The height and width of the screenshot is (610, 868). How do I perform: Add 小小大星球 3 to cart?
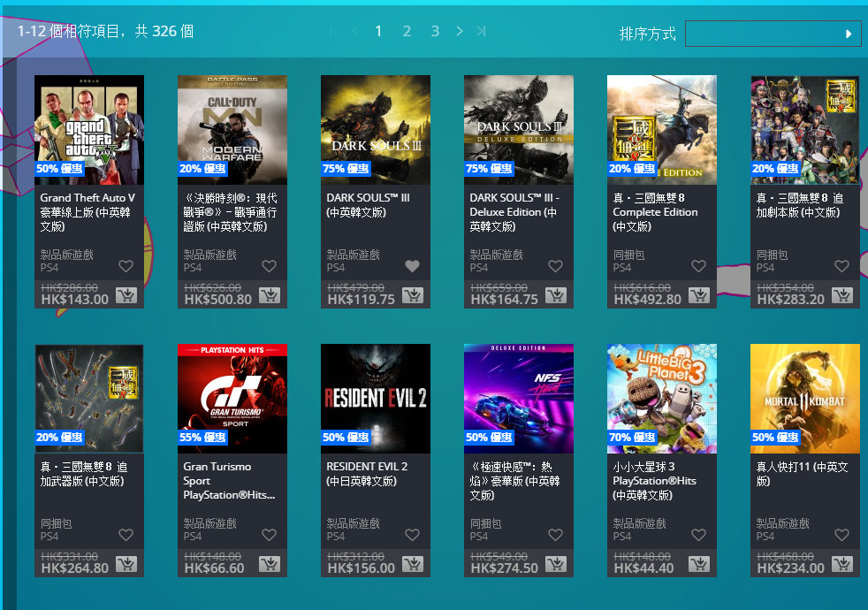coord(699,564)
